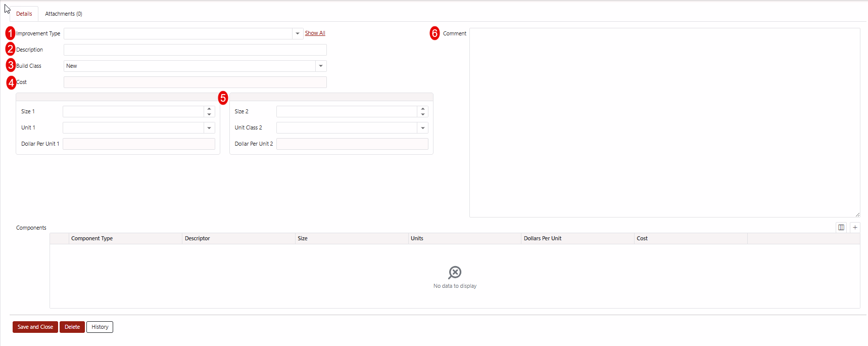Increase Size 2 with the up arrow
Image resolution: width=868 pixels, height=346 pixels.
pos(423,109)
